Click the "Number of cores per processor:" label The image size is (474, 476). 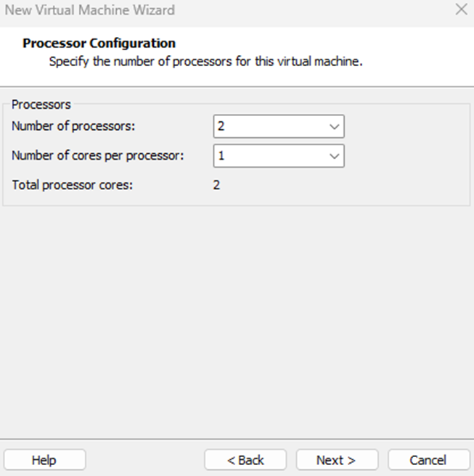(x=98, y=156)
